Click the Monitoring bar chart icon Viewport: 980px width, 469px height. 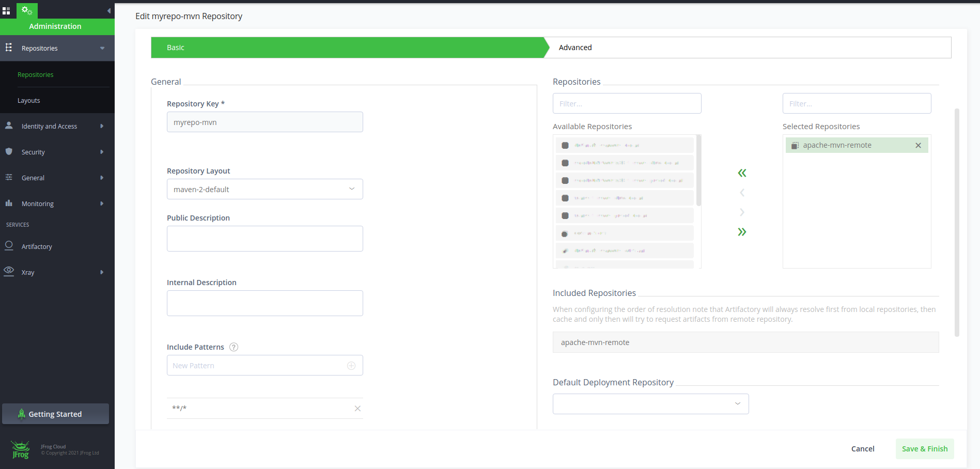click(x=9, y=203)
